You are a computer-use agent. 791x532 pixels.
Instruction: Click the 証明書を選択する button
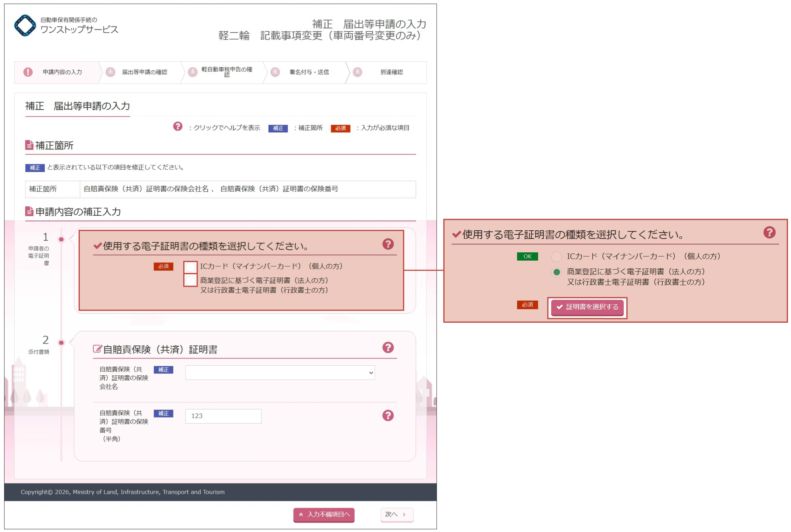(x=587, y=307)
